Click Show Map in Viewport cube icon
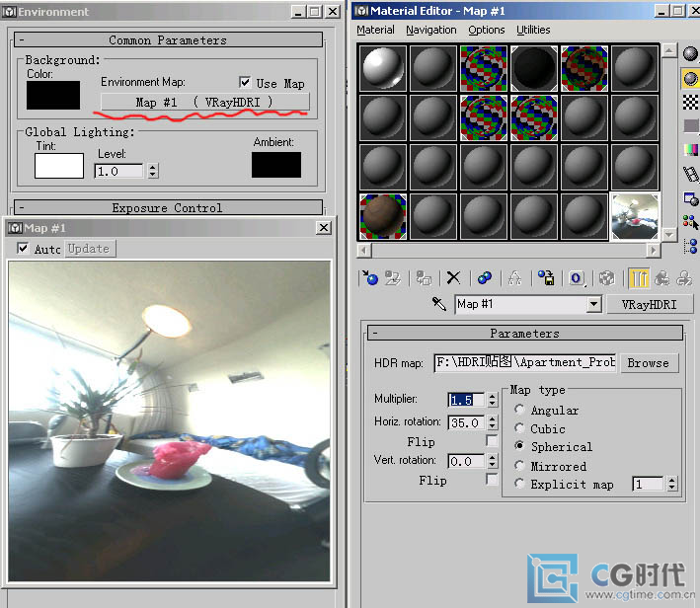This screenshot has width=700, height=608. coord(606,278)
